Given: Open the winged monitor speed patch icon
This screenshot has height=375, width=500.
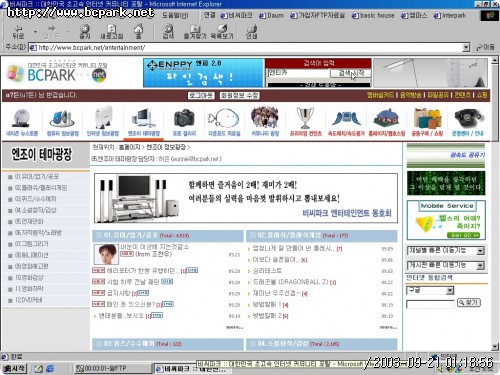Looking at the screenshot, I should coord(346,122).
